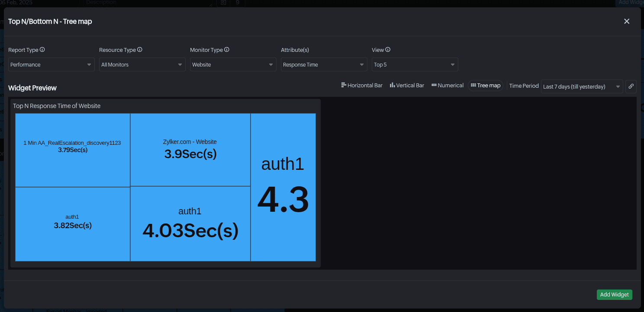
Task: Expand the Attribute(s) dropdown showing Response Time
Action: tap(324, 64)
